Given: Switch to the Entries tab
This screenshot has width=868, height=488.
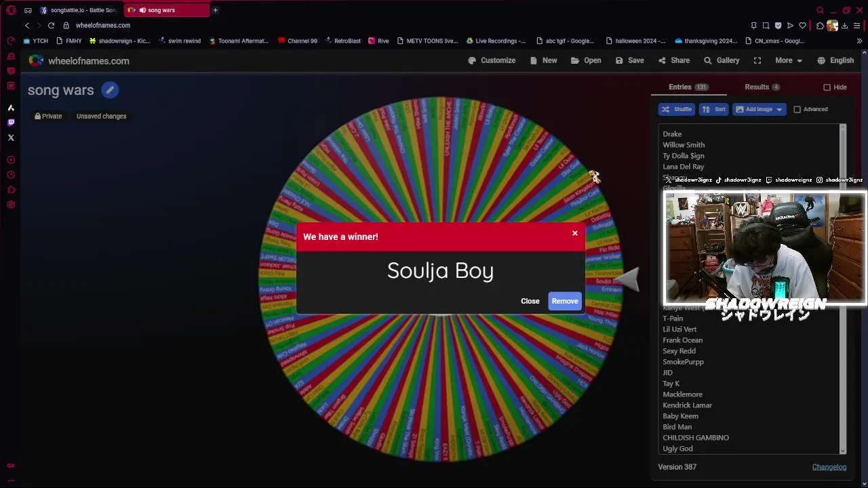Looking at the screenshot, I should 688,87.
